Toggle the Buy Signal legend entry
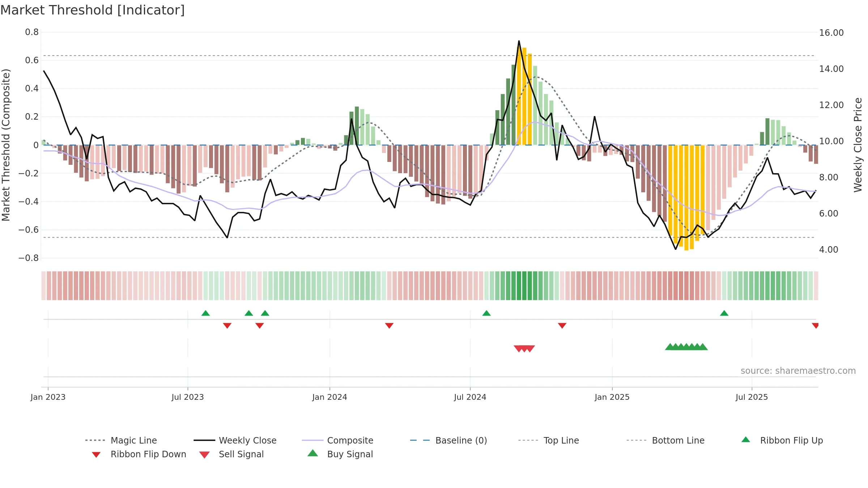The height and width of the screenshot is (488, 868). pyautogui.click(x=340, y=454)
